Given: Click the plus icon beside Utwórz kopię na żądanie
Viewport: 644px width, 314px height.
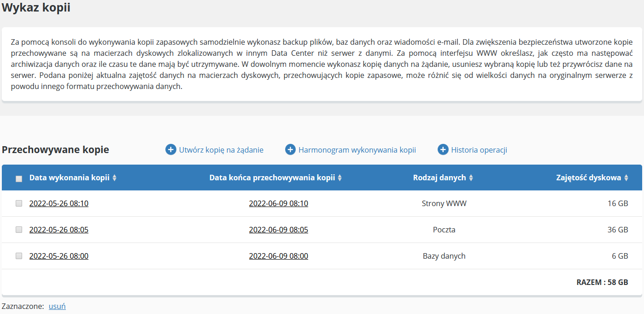Looking at the screenshot, I should (x=171, y=150).
